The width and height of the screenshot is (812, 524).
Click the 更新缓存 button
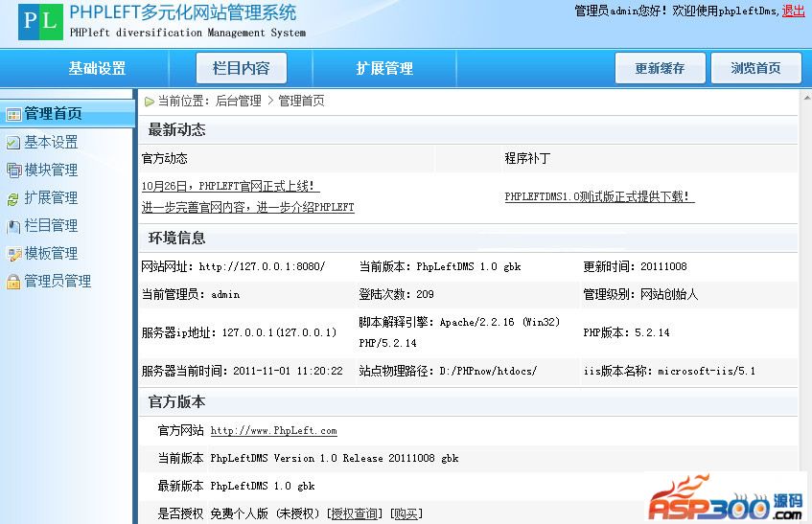click(661, 68)
